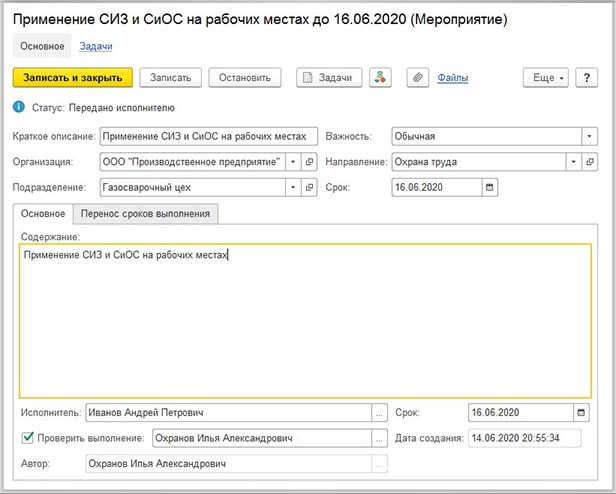Click the Проверить выполнение name field
This screenshot has width=616, height=494.
click(x=262, y=438)
